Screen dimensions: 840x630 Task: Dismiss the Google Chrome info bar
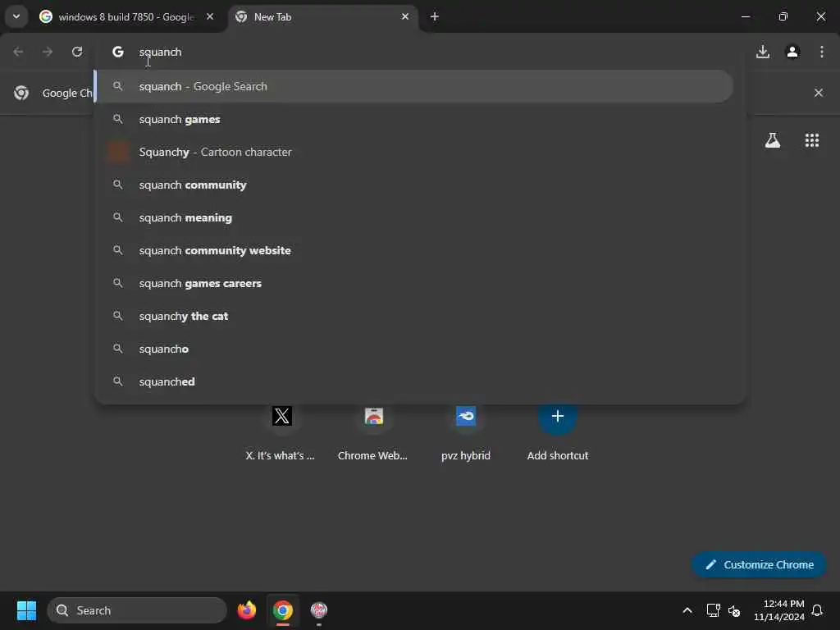pos(818,93)
